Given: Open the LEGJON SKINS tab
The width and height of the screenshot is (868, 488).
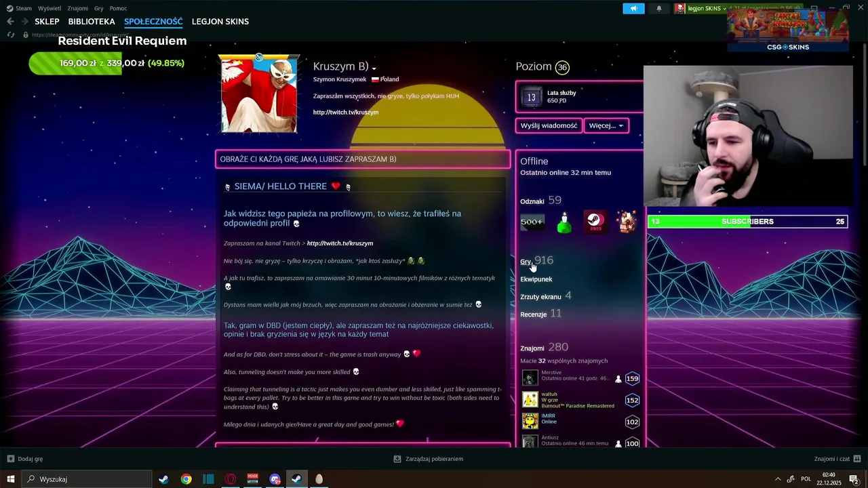Looking at the screenshot, I should click(x=220, y=22).
